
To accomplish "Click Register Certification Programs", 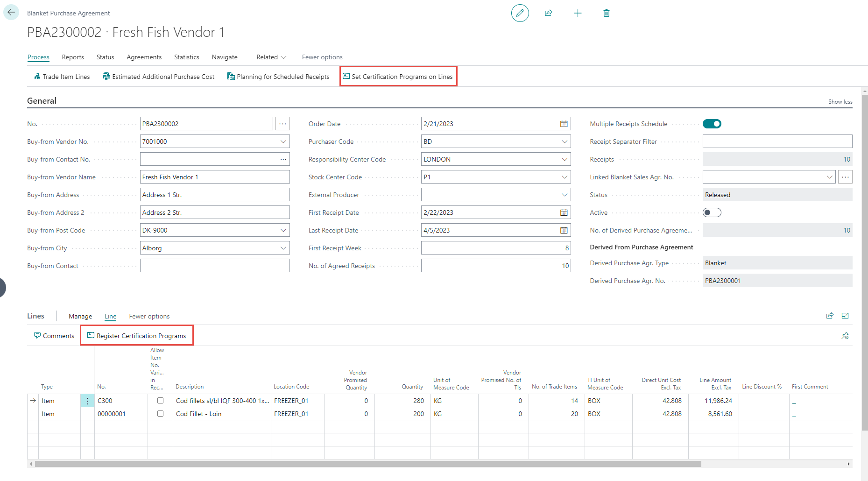I will point(137,336).
